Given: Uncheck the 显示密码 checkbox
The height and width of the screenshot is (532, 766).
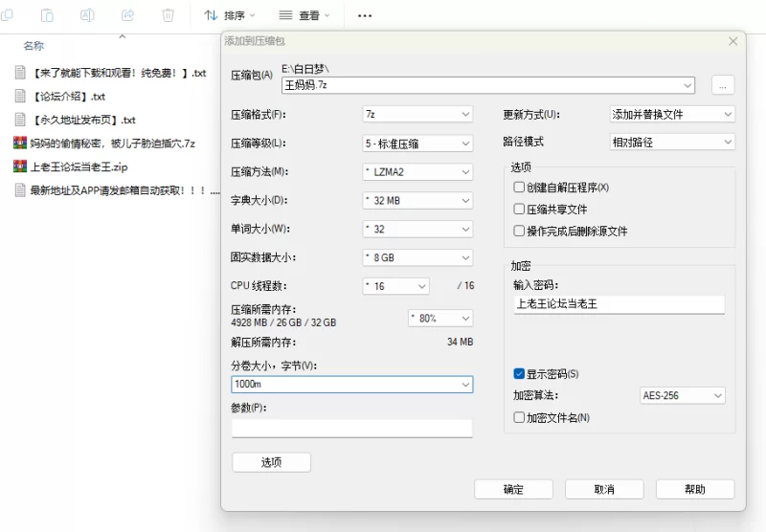Looking at the screenshot, I should tap(519, 374).
